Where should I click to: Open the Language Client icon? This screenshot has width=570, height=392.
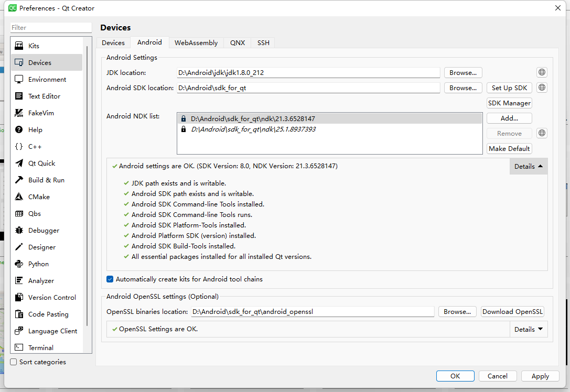[x=19, y=331]
